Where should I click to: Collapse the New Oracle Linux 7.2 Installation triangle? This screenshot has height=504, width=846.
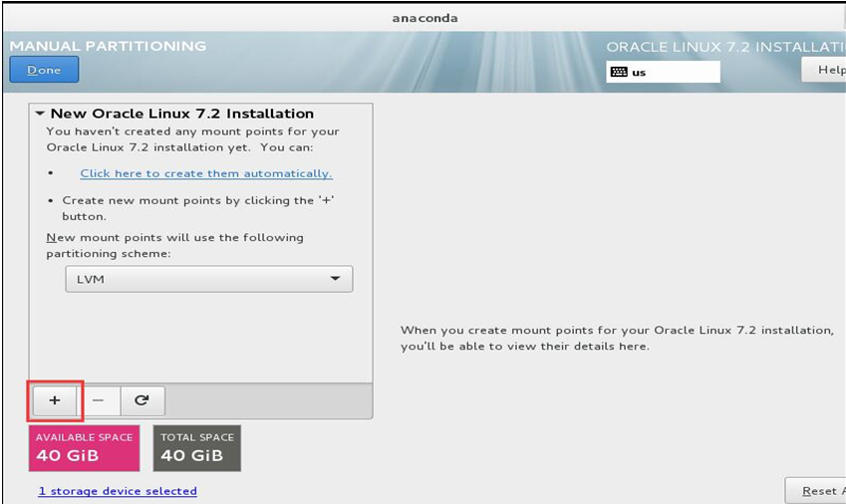pos(40,114)
